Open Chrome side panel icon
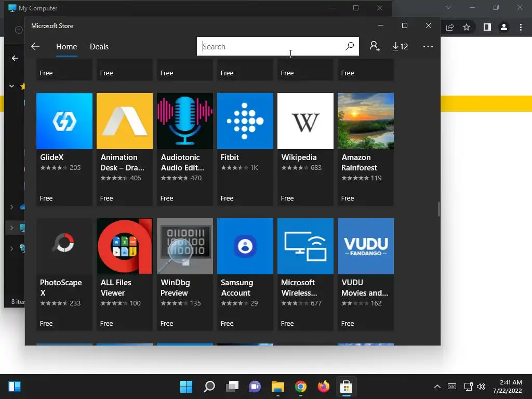The width and height of the screenshot is (532, 399). tap(487, 27)
